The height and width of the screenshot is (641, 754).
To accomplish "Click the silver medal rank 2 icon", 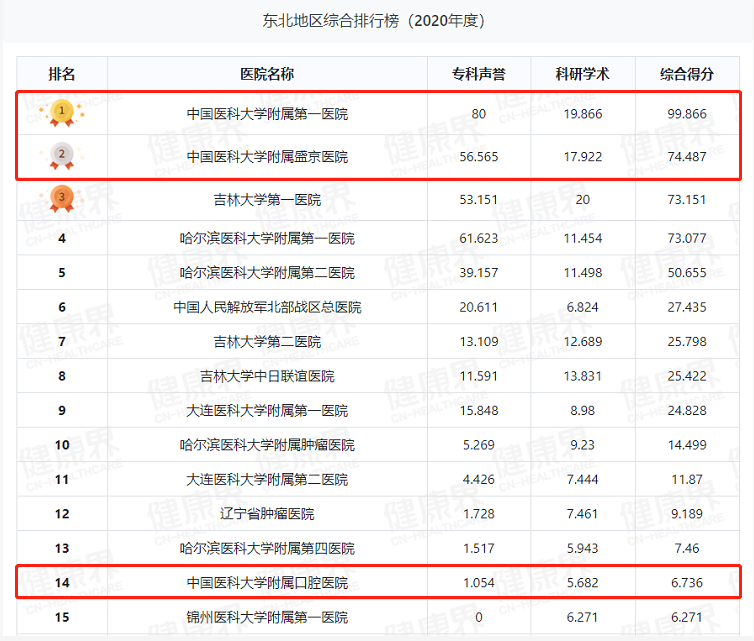I will pos(62,156).
